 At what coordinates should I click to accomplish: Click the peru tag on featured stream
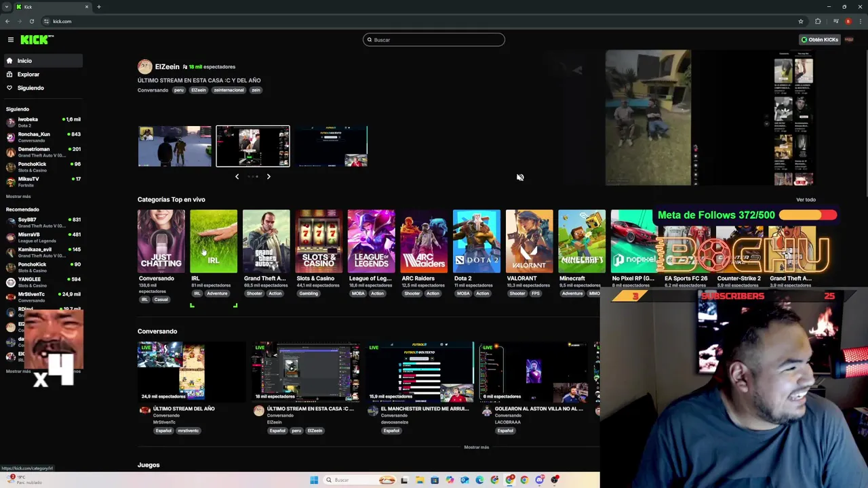(179, 90)
